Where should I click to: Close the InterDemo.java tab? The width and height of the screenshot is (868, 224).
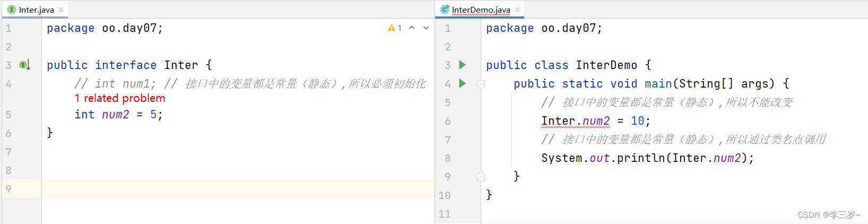point(517,10)
